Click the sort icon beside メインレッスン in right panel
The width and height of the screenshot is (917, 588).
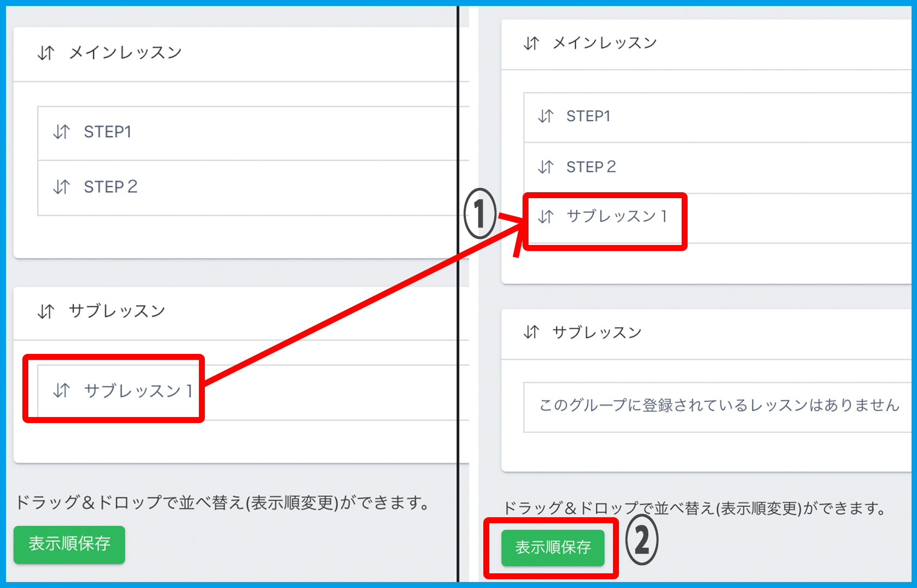pyautogui.click(x=531, y=43)
